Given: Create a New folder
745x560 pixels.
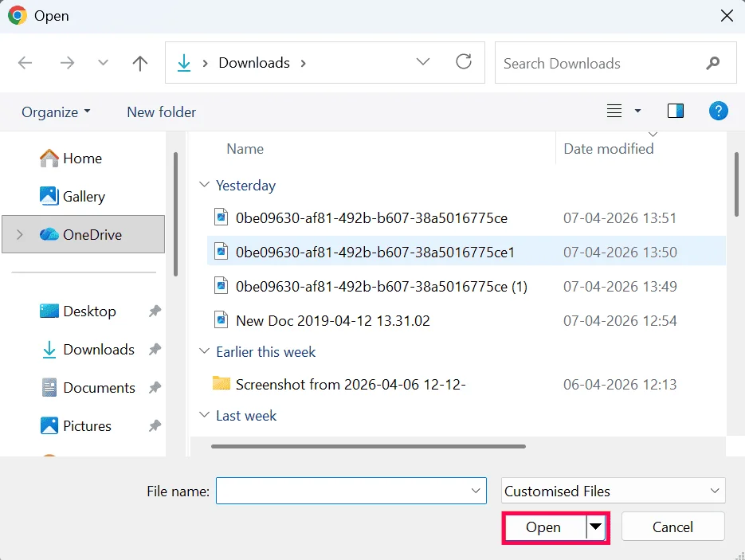Looking at the screenshot, I should click(161, 112).
